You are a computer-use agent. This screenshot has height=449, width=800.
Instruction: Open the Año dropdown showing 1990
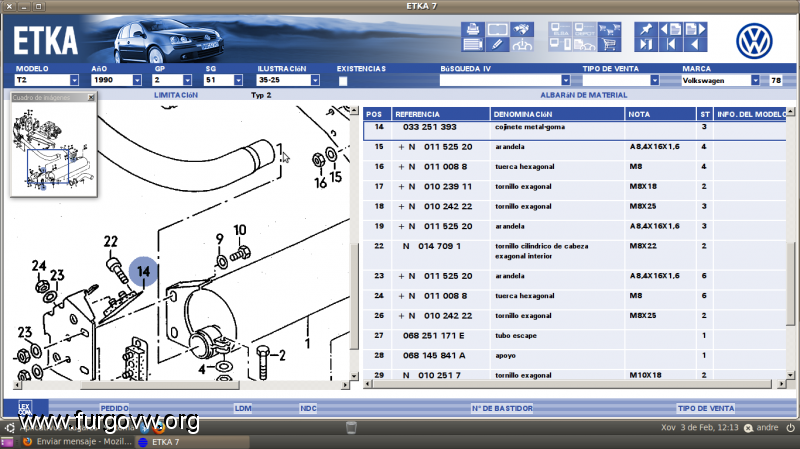click(x=137, y=80)
